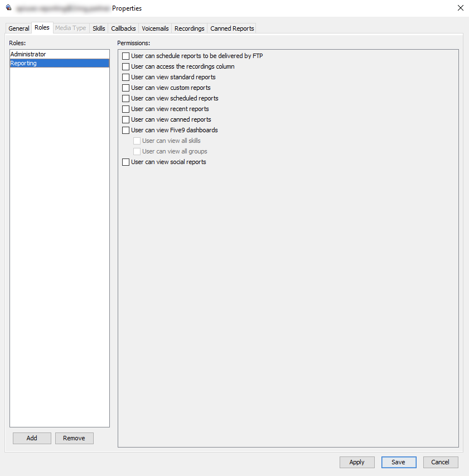Viewport: 469px width, 476px height.
Task: Enable viewing scheduled reports permission
Action: click(125, 98)
